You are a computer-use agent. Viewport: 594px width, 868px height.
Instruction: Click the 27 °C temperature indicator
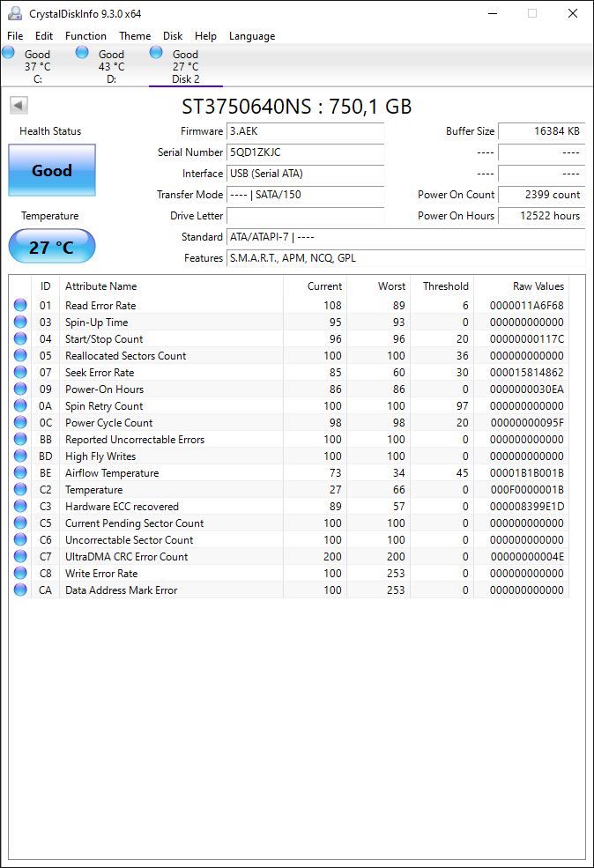pos(52,247)
